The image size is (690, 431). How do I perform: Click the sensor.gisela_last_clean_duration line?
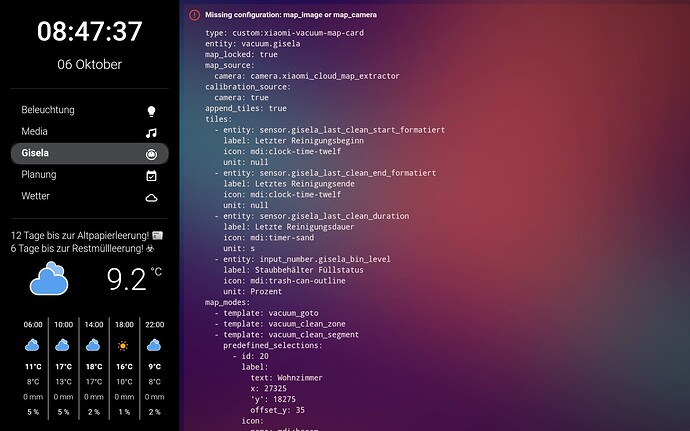pos(312,216)
